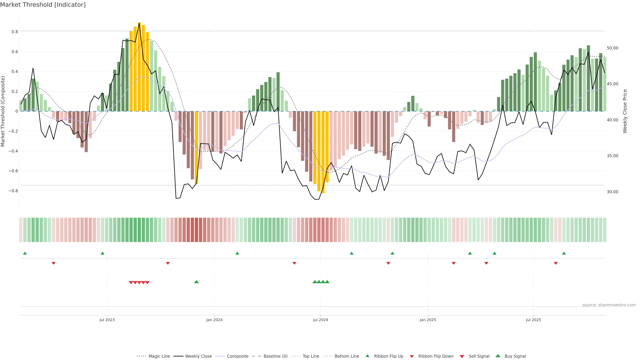
Task: Click the lone buy signal marker before Jan 2024
Action: tap(197, 282)
